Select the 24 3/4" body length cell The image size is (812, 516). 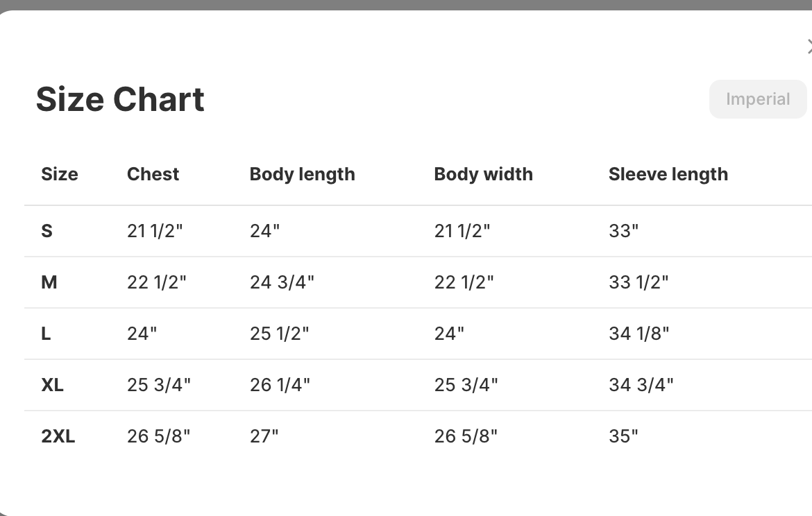282,282
